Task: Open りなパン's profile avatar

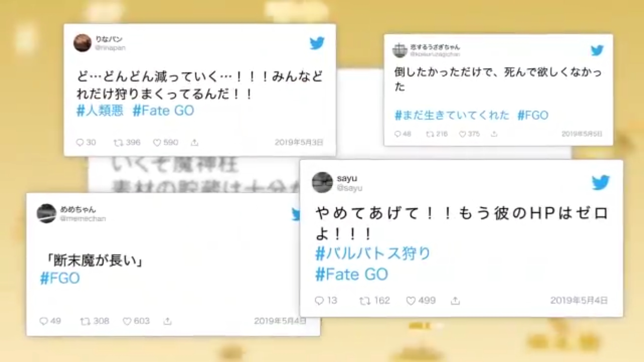Action: (x=83, y=43)
